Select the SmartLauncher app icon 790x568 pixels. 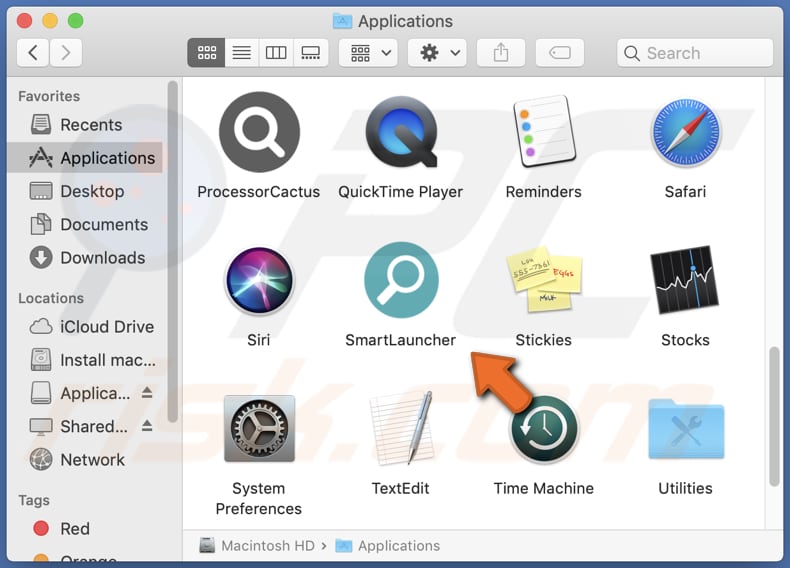pyautogui.click(x=401, y=280)
